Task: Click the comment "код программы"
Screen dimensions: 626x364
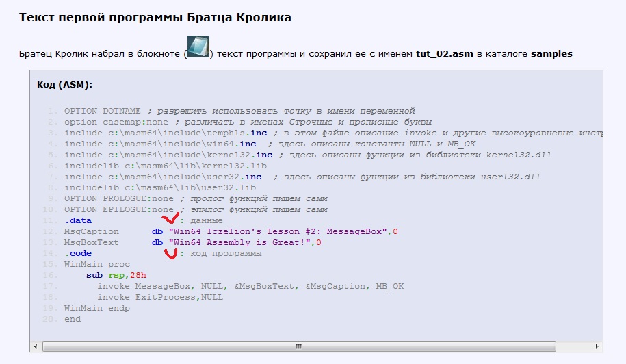Action: click(226, 253)
